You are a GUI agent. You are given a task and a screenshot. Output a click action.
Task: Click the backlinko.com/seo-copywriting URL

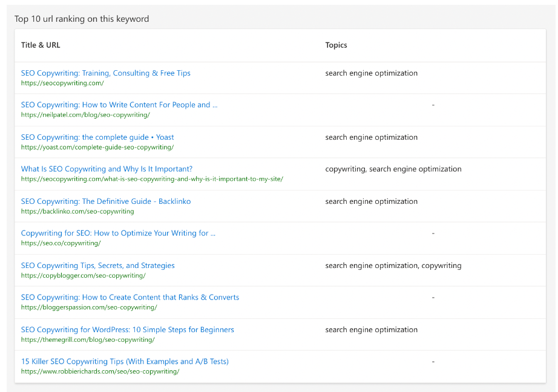coord(77,212)
